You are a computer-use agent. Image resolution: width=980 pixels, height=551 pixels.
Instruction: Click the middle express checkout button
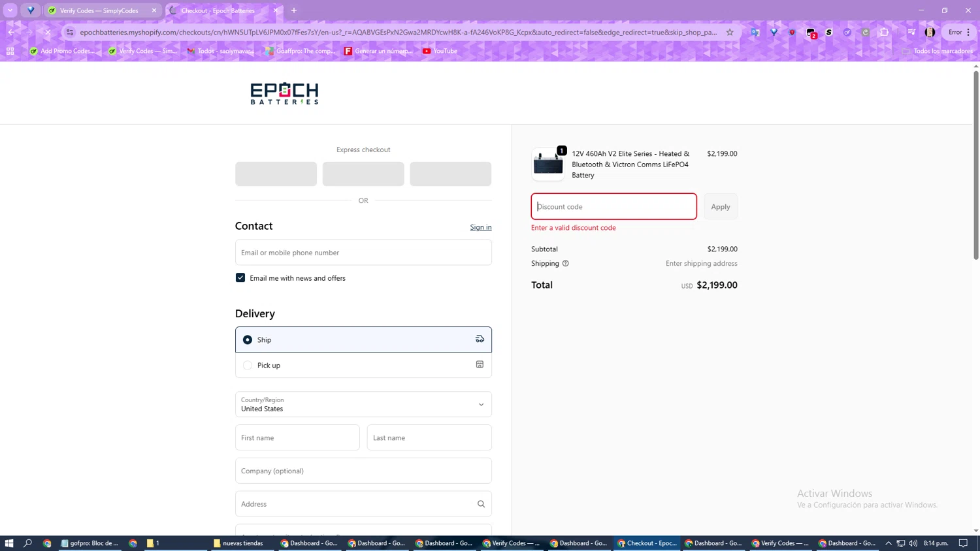(x=363, y=174)
